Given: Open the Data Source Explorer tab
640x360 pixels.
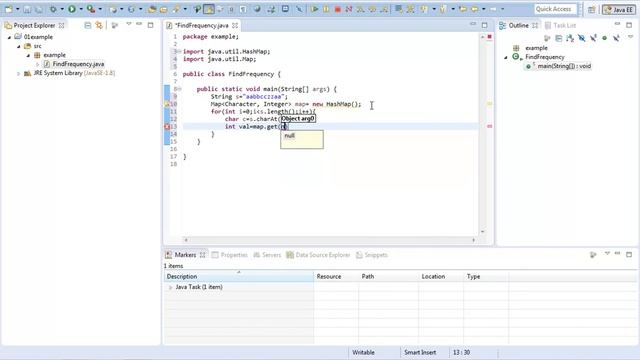Looking at the screenshot, I should [322, 255].
